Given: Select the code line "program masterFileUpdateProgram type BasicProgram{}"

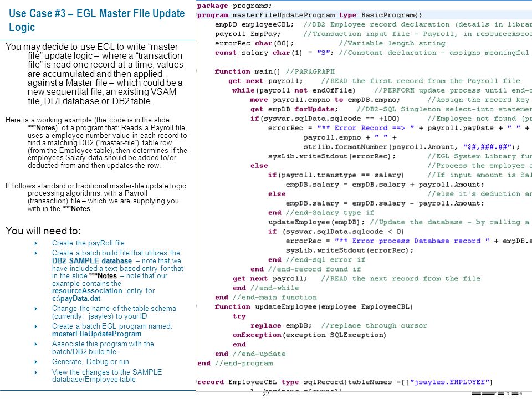Looking at the screenshot, I should pos(309,16).
